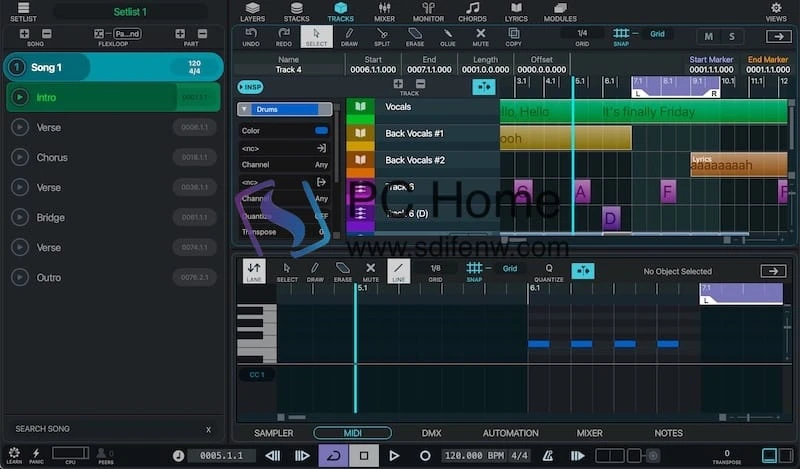Open the Mixer view from top bar
Screen dimensions: 800x469
pos(384,12)
